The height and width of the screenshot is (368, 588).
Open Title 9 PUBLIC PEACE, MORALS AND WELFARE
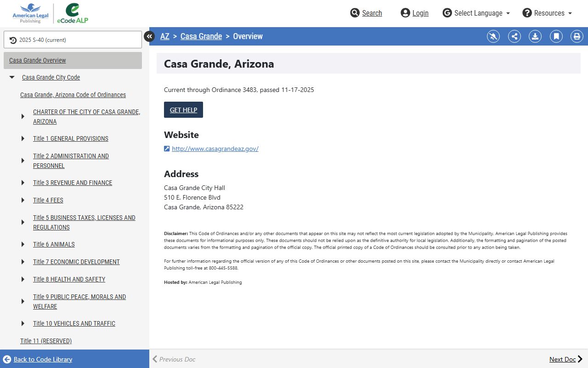pyautogui.click(x=79, y=301)
